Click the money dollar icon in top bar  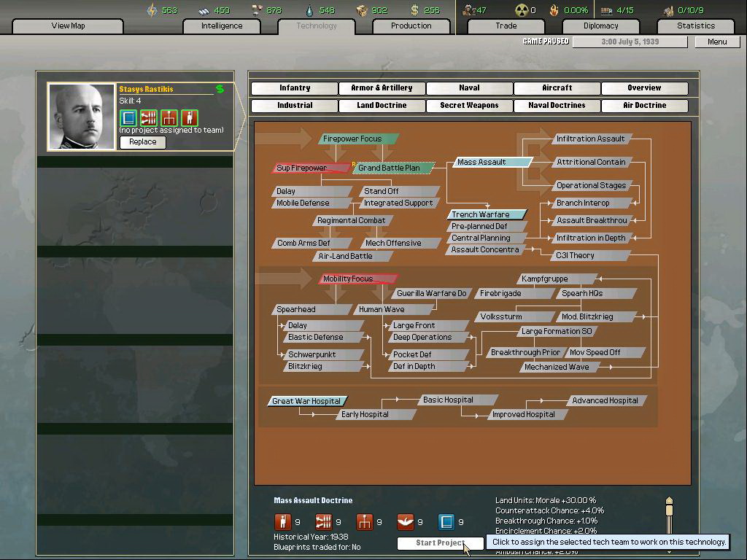[x=415, y=10]
